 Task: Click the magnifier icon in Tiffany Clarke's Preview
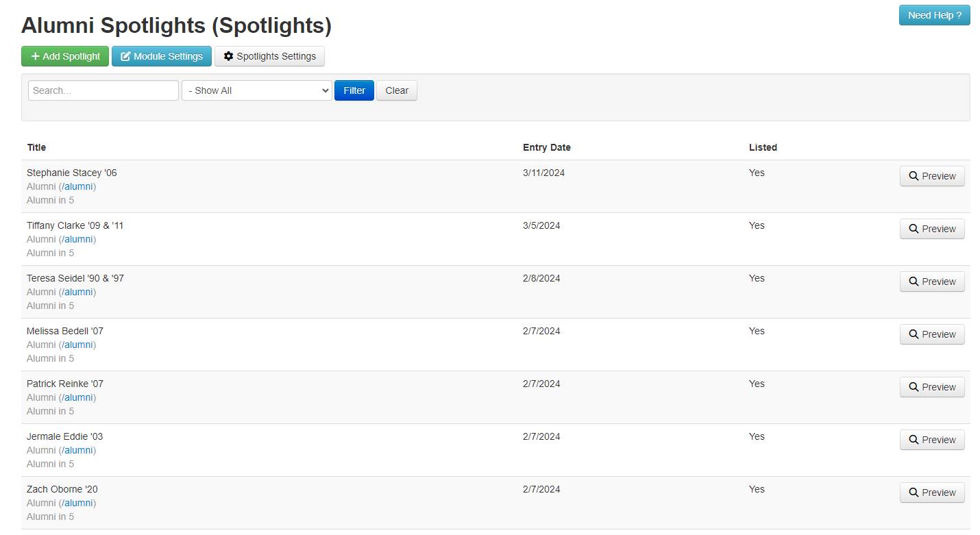914,229
